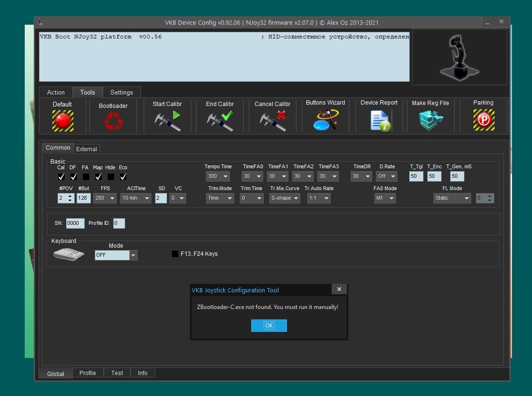This screenshot has height=396, width=532.
Task: Toggle the Map checkbox
Action: coord(99,177)
